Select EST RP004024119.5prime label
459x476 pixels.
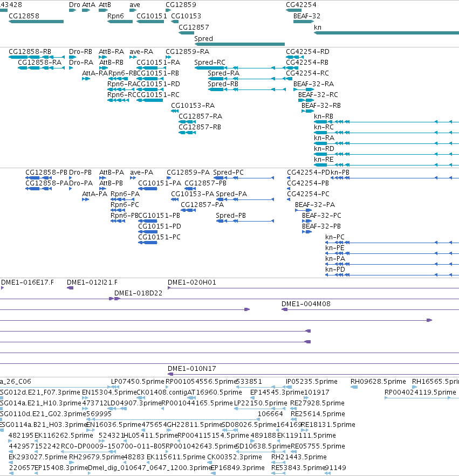420,392
